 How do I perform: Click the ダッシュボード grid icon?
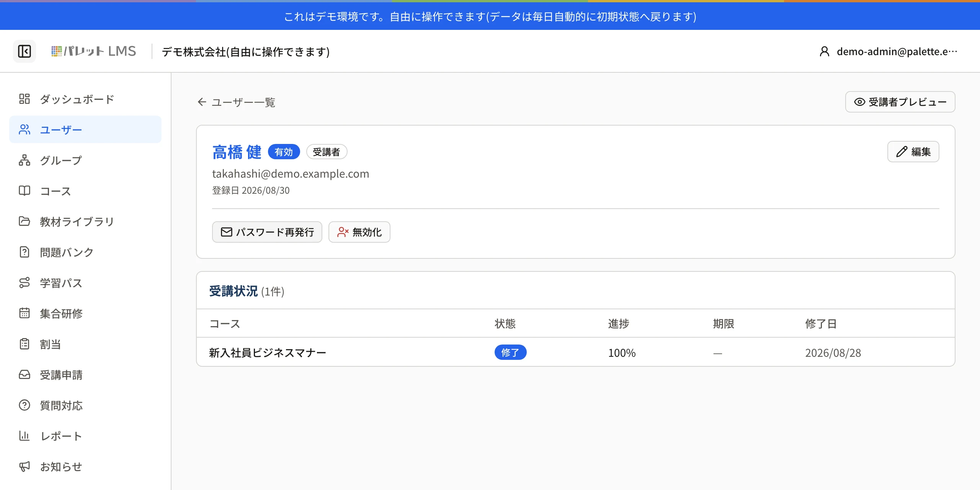tap(24, 99)
